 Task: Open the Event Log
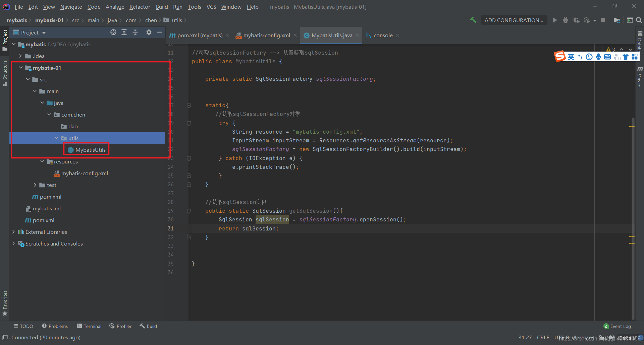[617, 326]
